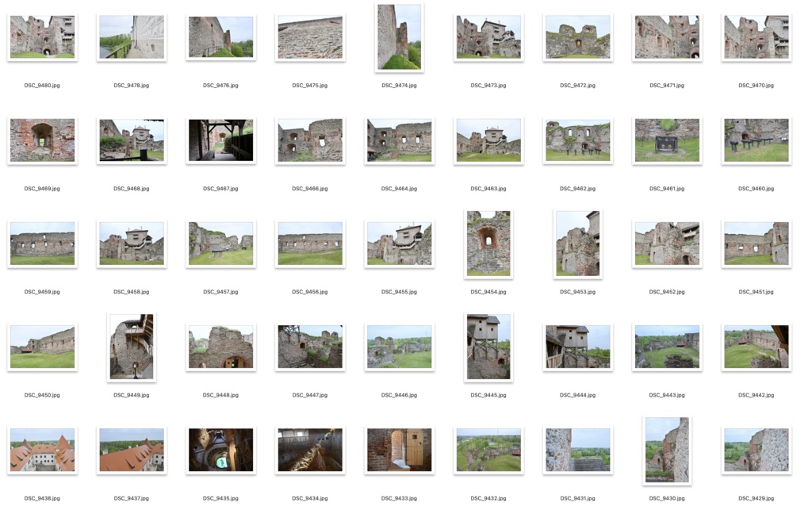The image size is (812, 514).
Task: Click the DSC_9475.jpg stone wall thumbnail
Action: point(310,36)
